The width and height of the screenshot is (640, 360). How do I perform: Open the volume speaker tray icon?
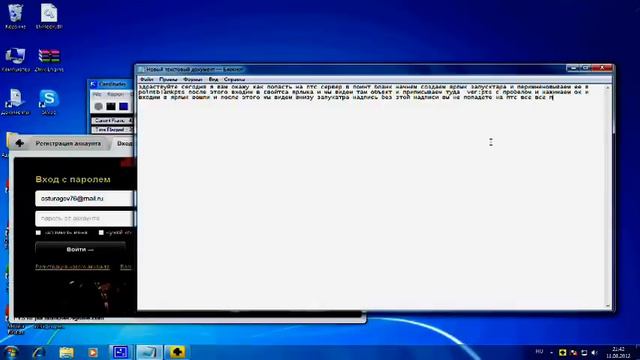point(594,352)
